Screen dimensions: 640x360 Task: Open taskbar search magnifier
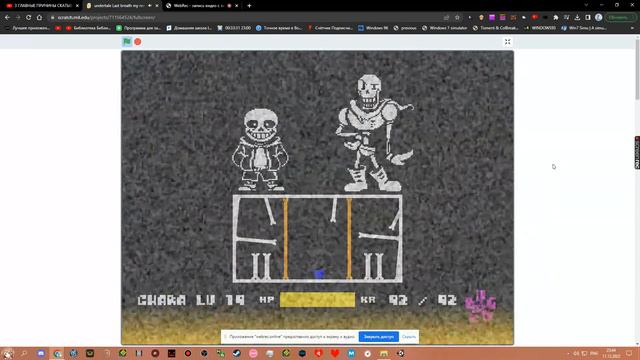24,353
